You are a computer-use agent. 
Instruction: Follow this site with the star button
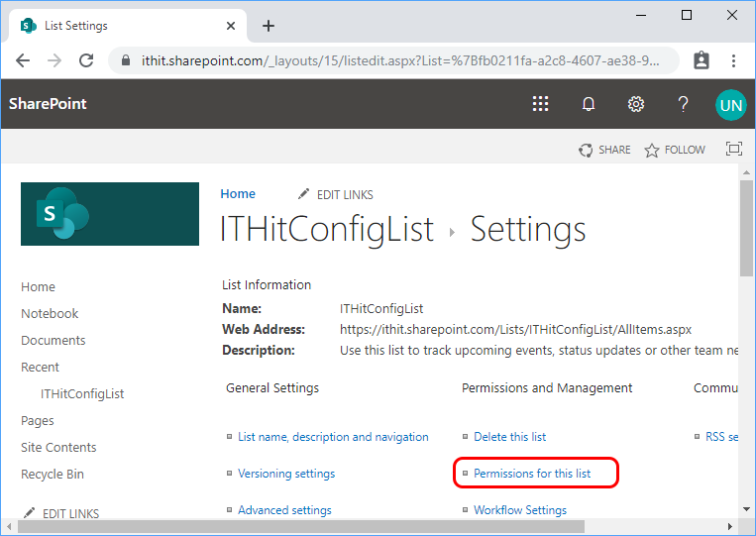[675, 150]
